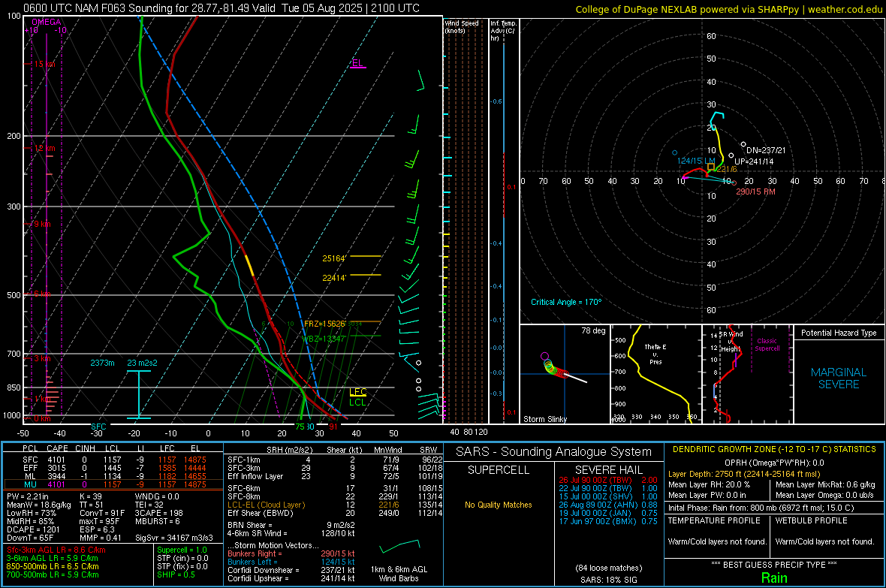Click the MARGINAL SEVERE hazard text
Viewport: 886px width, 588px height.
[x=839, y=378]
